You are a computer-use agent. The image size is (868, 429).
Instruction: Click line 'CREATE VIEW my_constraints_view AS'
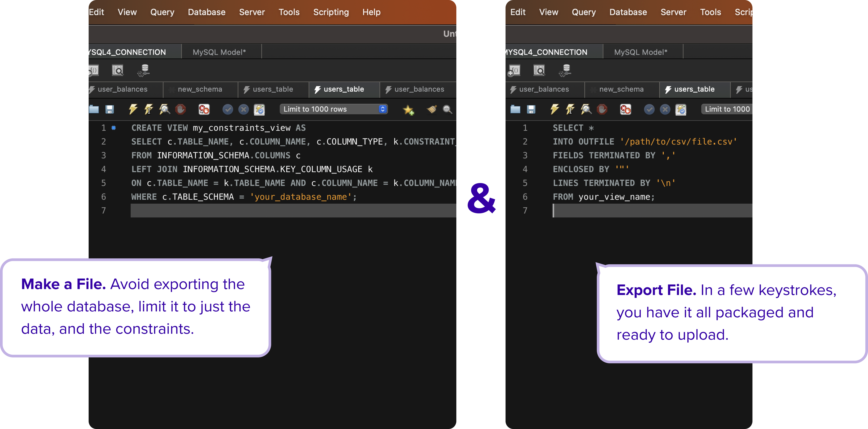(x=218, y=128)
